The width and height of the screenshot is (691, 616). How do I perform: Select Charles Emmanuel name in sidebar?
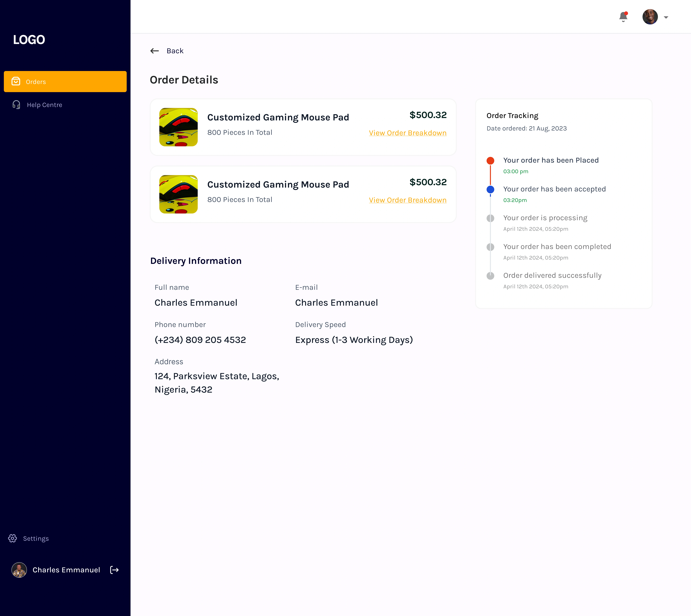pos(66,570)
